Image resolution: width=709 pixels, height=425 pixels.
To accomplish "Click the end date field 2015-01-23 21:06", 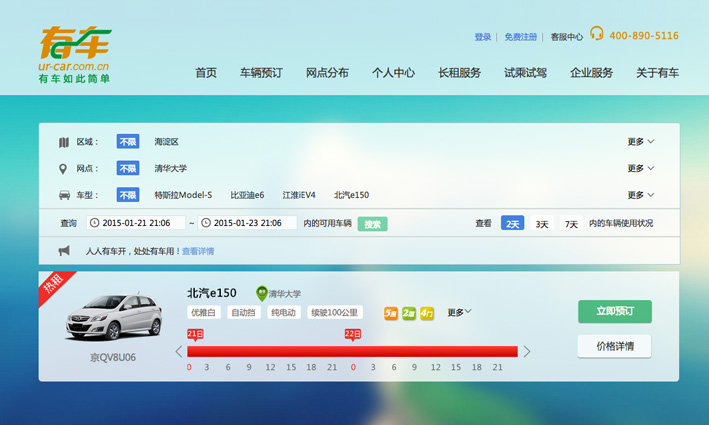I will coord(247,222).
